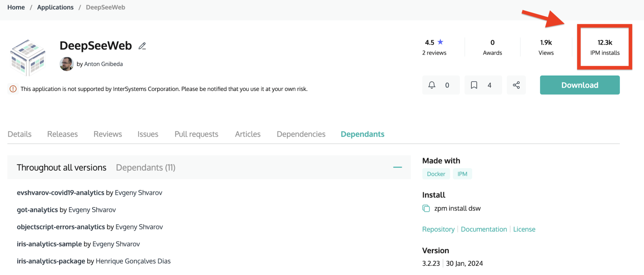Open the Releases tab

[62, 134]
